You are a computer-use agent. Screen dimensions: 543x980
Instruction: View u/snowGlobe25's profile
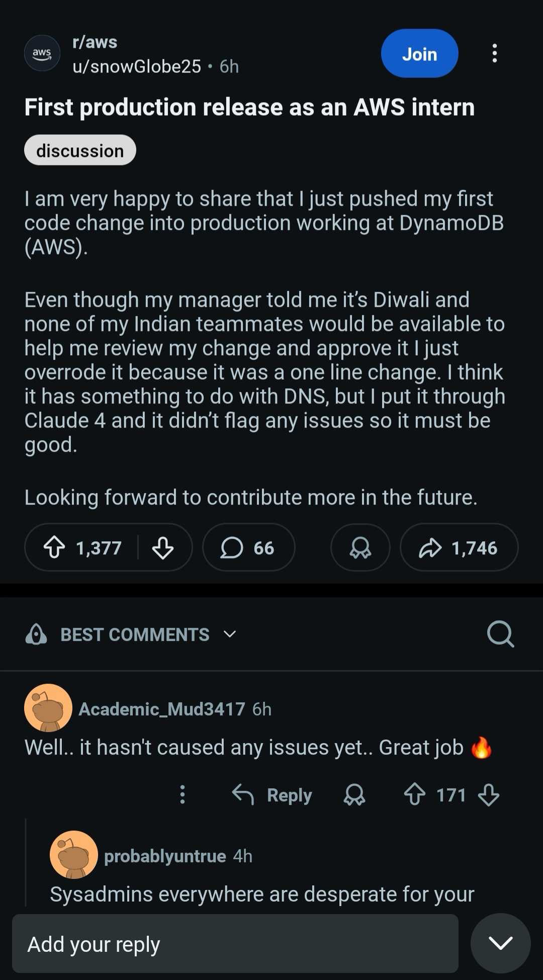(137, 66)
